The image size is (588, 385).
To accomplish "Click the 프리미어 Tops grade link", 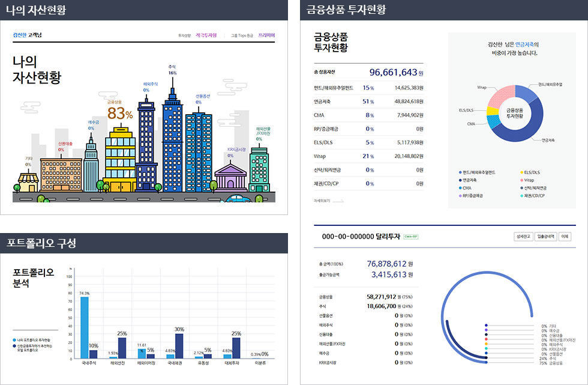I will [266, 35].
